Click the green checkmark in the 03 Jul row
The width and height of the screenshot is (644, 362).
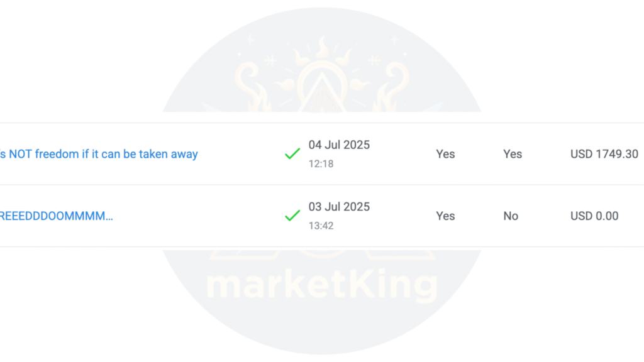point(292,216)
